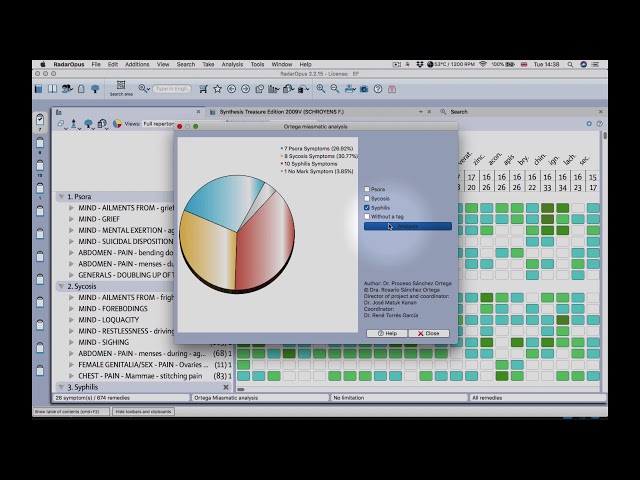Screen dimensions: 640x480
Task: Open the Additions menu
Action: point(137,64)
